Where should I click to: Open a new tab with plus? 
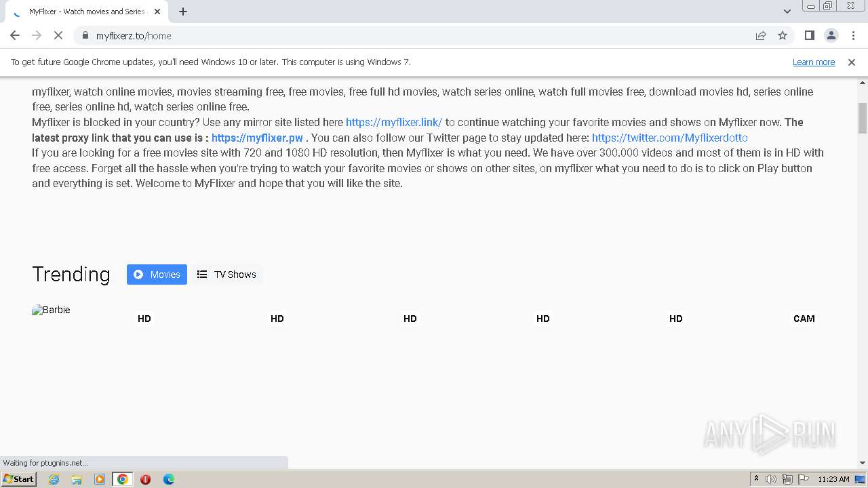click(183, 12)
